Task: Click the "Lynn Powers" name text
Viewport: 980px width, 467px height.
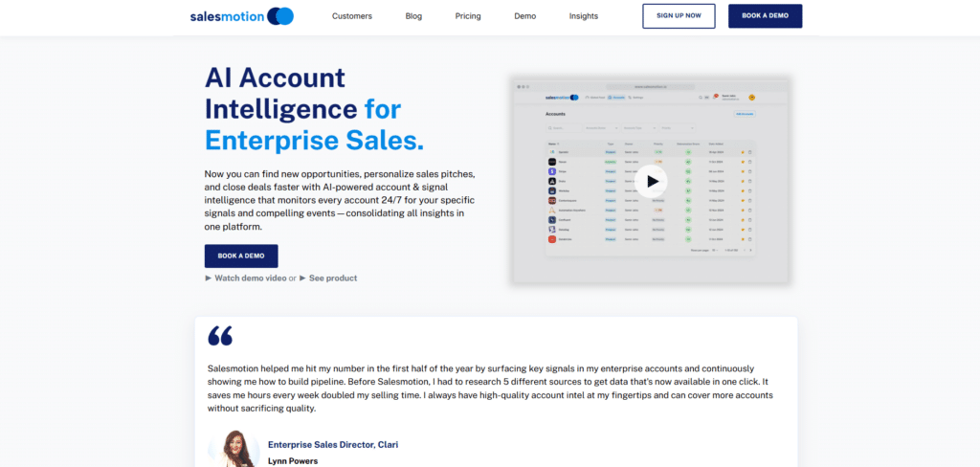Action: click(x=293, y=461)
